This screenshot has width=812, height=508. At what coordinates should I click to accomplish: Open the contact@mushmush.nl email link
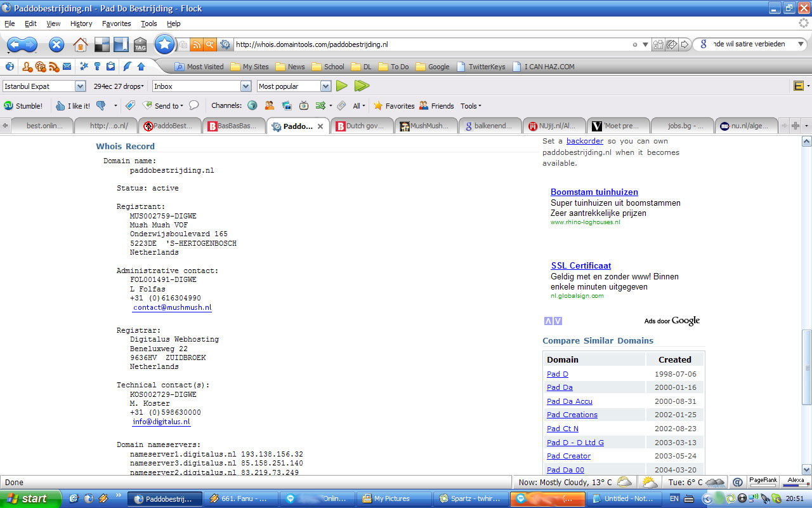click(x=172, y=307)
